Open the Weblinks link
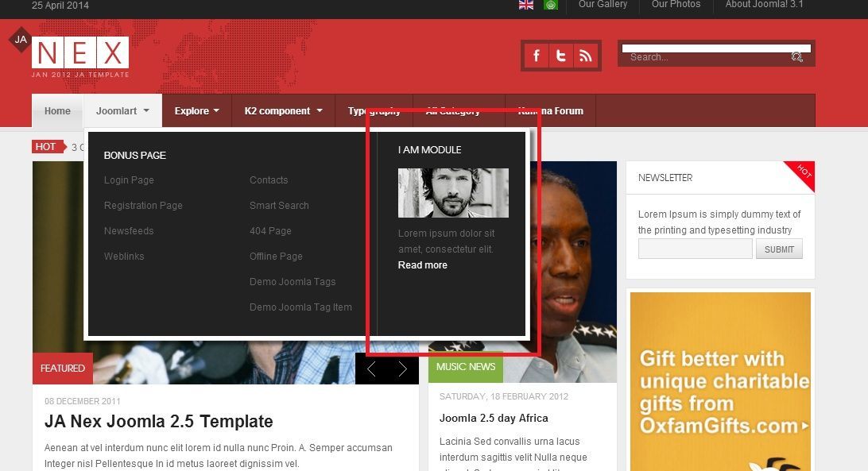 124,257
